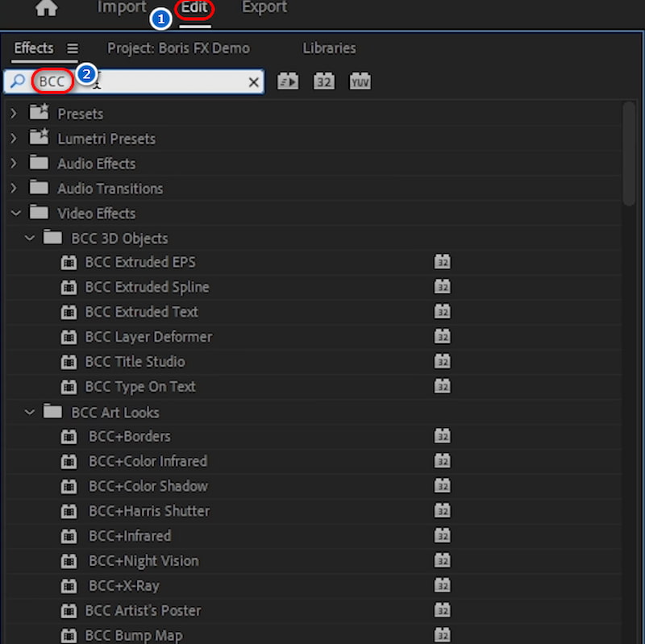
Task: Select BCC Extruded EPS effect
Action: [139, 263]
